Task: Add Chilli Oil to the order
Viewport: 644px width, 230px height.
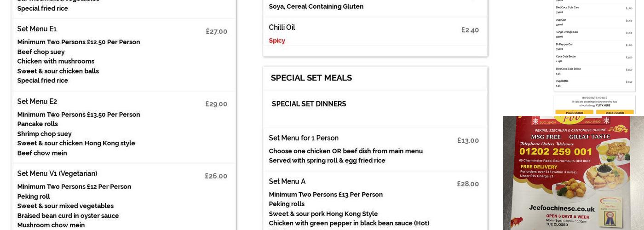Action: click(282, 28)
